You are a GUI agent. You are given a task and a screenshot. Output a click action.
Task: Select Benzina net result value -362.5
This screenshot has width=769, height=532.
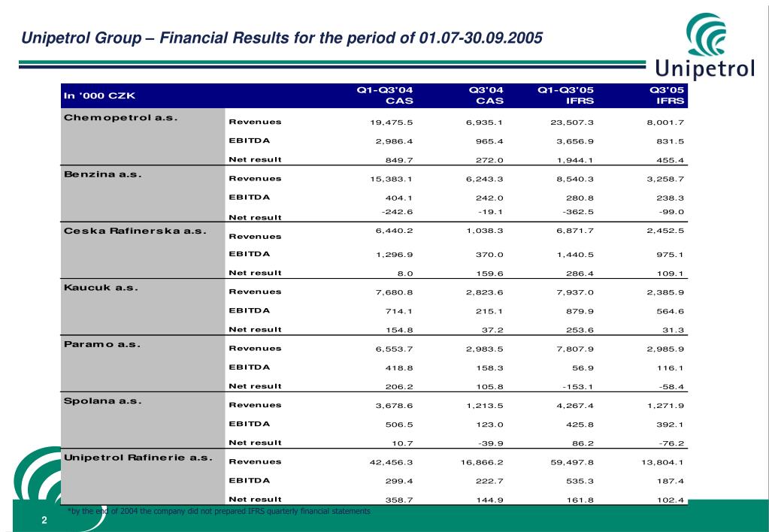[x=578, y=212]
